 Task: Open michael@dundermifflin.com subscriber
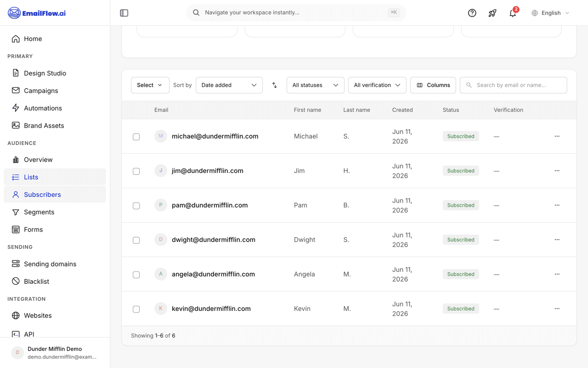pos(215,136)
